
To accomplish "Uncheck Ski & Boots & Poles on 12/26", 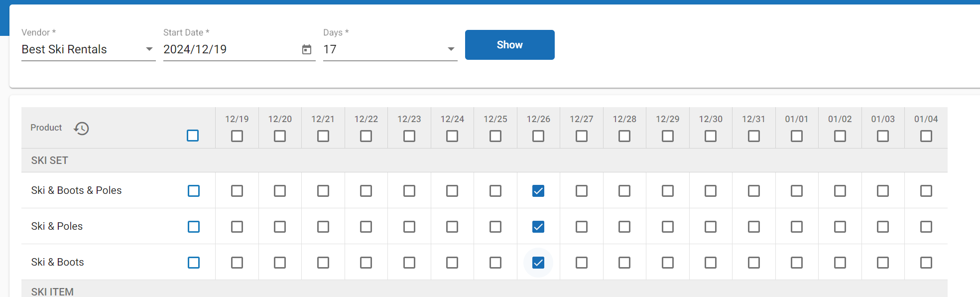I will (x=538, y=191).
